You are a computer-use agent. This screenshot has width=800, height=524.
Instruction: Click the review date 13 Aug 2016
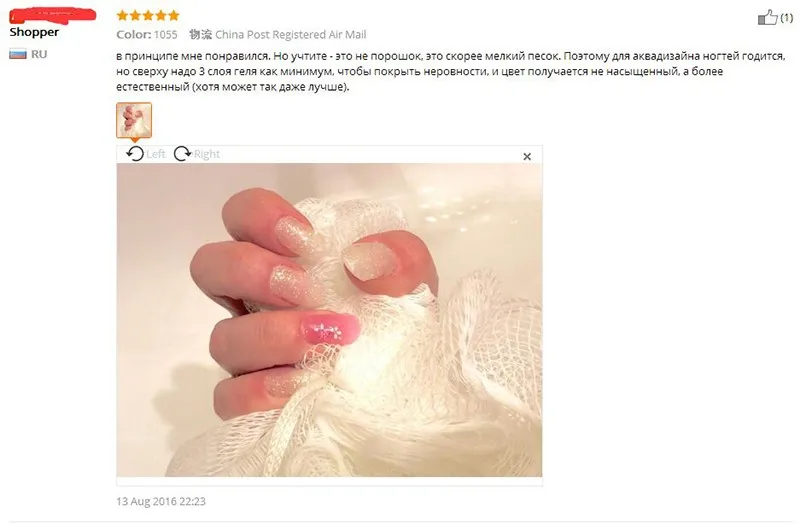tap(161, 501)
